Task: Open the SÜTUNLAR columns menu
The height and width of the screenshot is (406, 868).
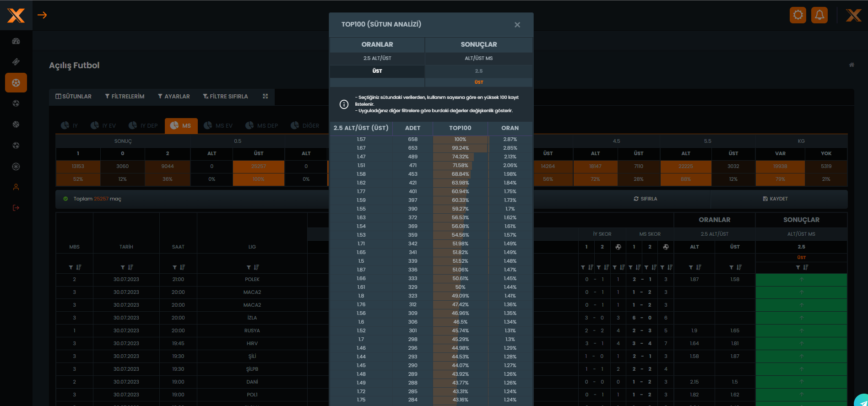Action: coord(74,97)
